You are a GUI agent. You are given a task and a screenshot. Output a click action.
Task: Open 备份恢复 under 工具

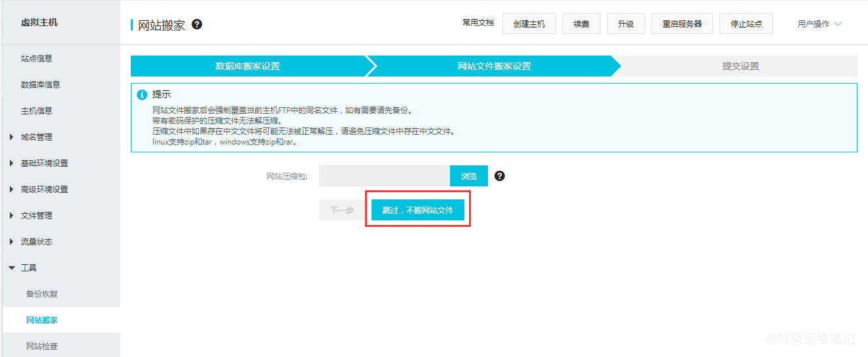point(42,294)
